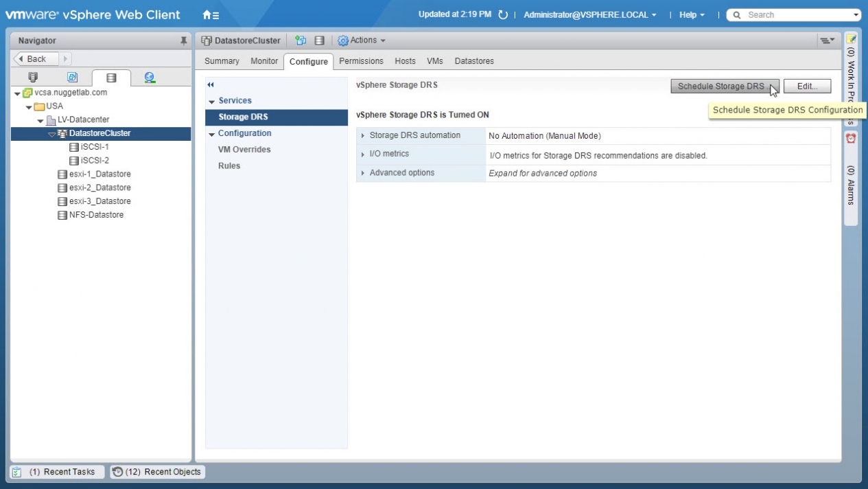Click the Edit... button

point(807,87)
